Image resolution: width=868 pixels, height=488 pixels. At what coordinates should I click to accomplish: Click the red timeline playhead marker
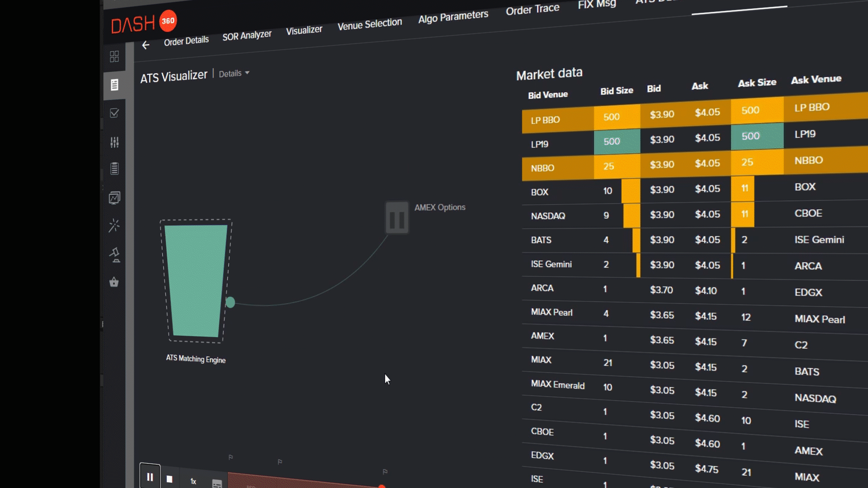click(382, 486)
